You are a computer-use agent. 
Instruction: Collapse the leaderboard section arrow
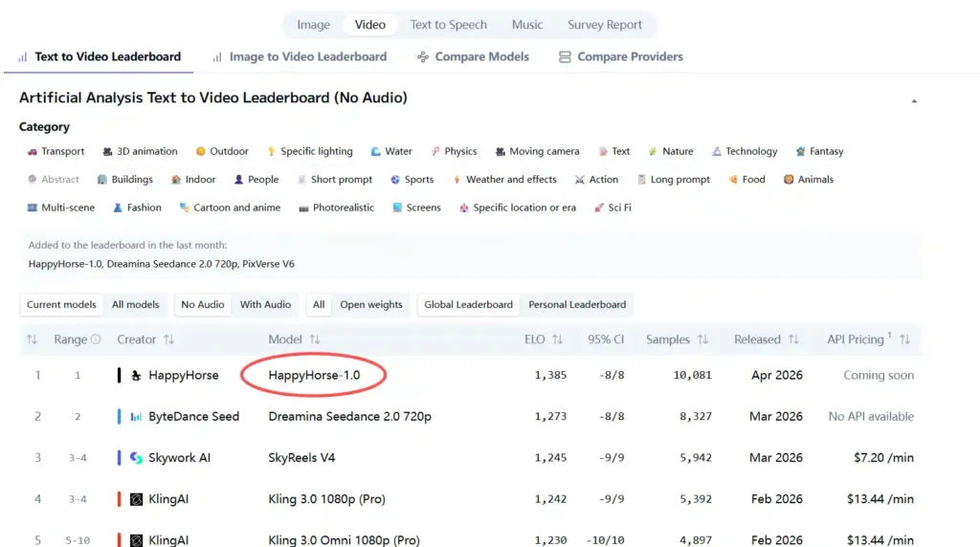point(914,100)
